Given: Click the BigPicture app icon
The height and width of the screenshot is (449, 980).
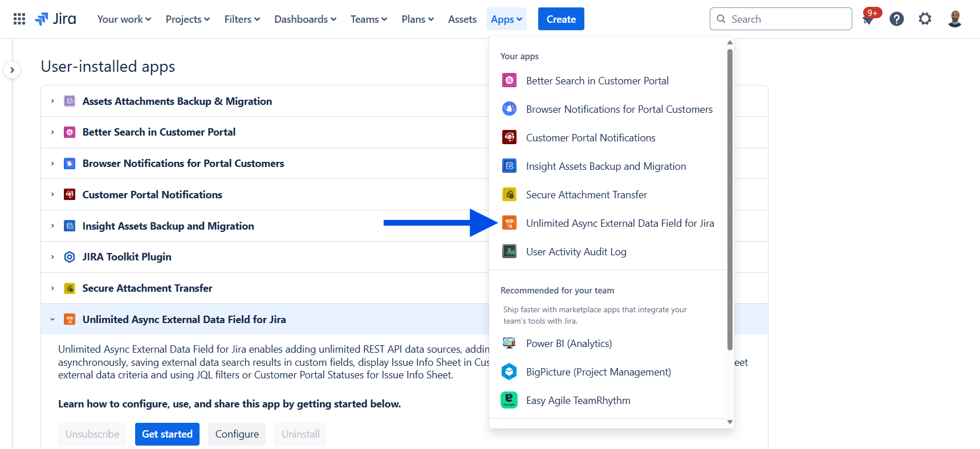Looking at the screenshot, I should click(509, 372).
